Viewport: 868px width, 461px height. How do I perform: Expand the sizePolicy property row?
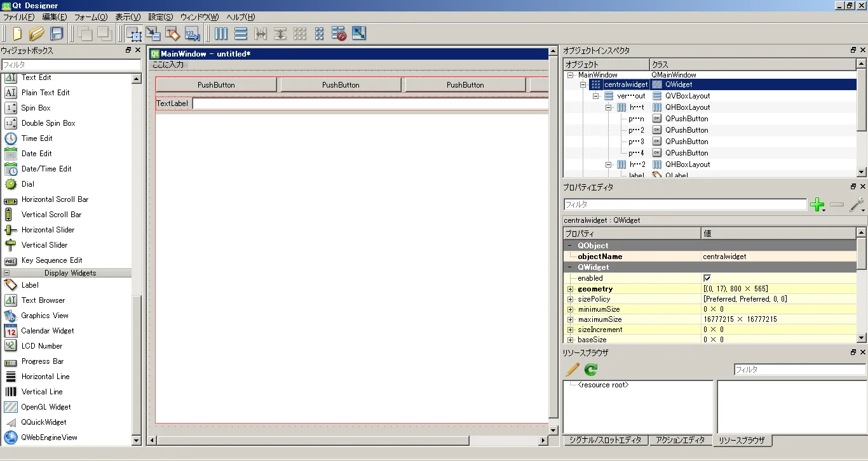570,299
